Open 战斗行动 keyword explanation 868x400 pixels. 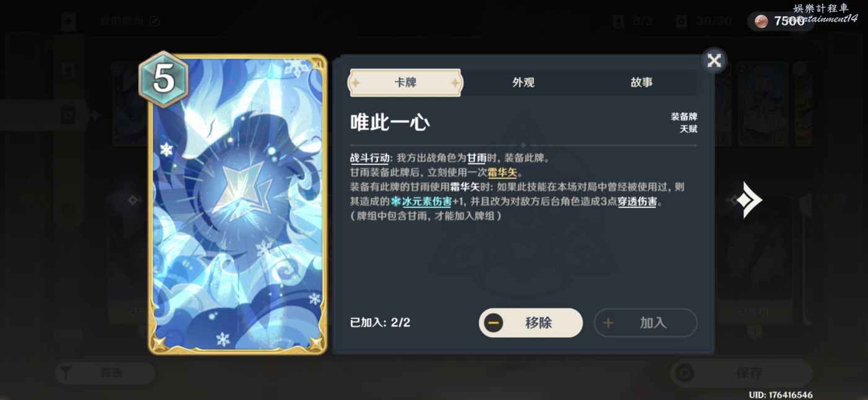[x=370, y=158]
